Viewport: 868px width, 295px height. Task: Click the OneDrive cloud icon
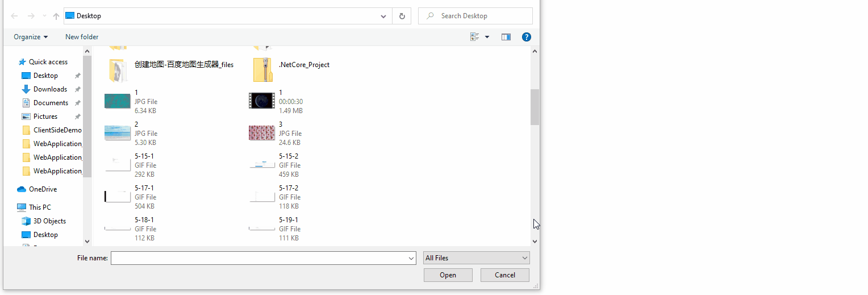(x=22, y=189)
